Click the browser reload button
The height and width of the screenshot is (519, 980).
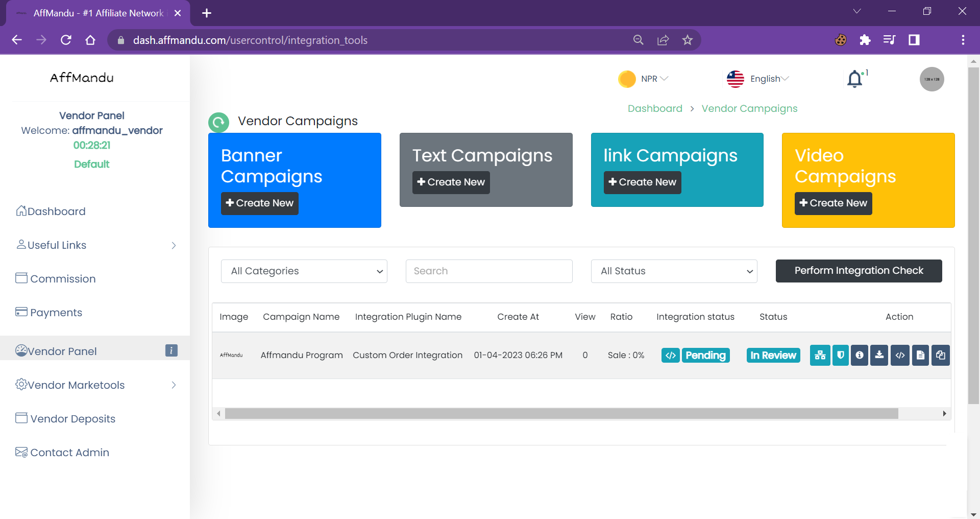pos(66,40)
